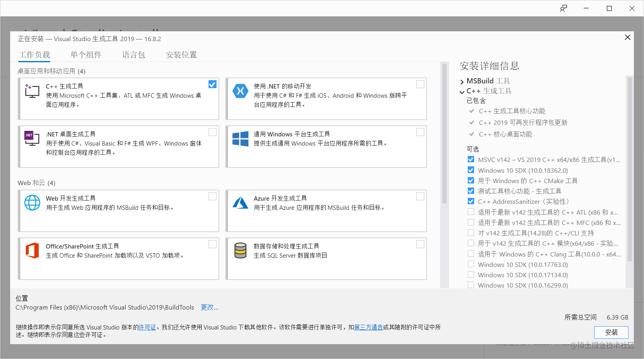The width and height of the screenshot is (644, 359).
Task: Open the 许可证 link
Action: pos(147,327)
